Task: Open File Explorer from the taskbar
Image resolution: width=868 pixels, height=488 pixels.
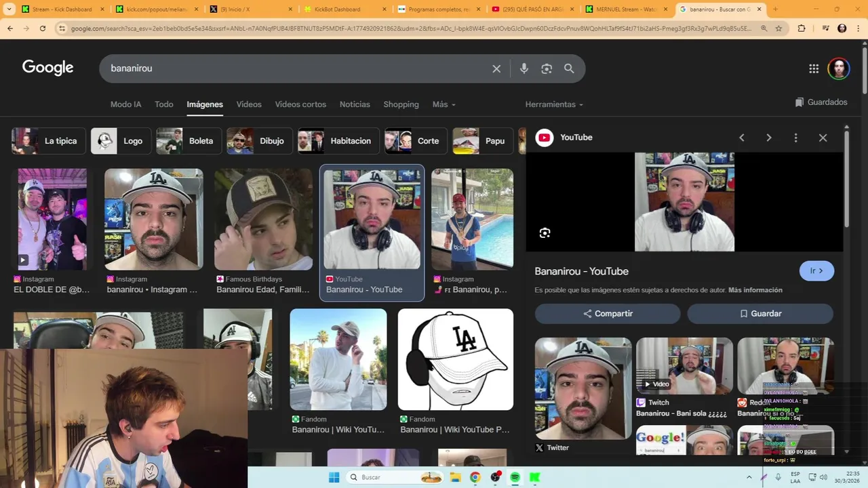Action: (x=455, y=477)
